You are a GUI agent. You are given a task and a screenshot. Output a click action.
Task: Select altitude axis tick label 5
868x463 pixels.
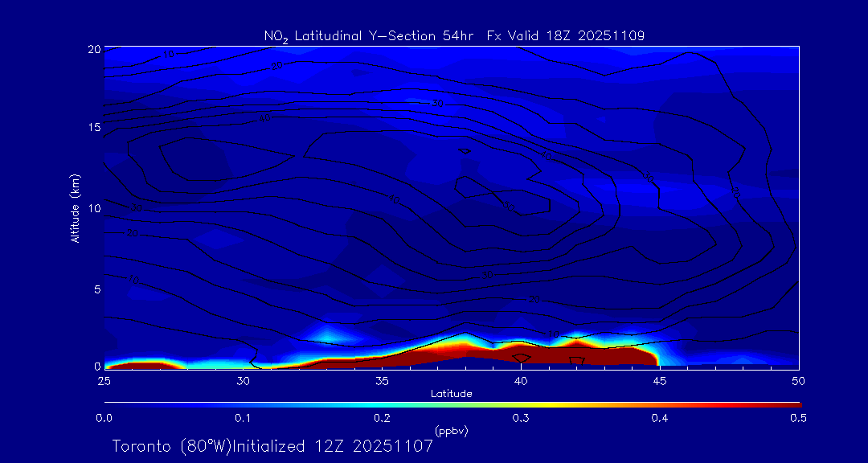(96, 289)
